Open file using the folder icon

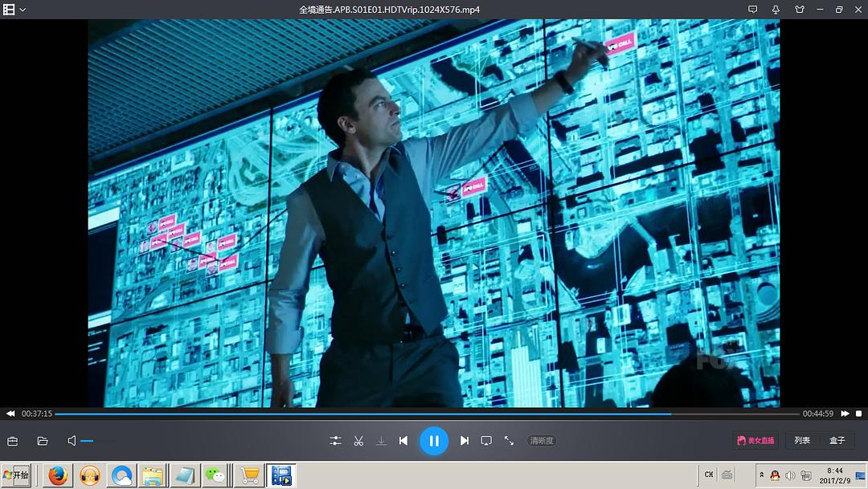[43, 441]
